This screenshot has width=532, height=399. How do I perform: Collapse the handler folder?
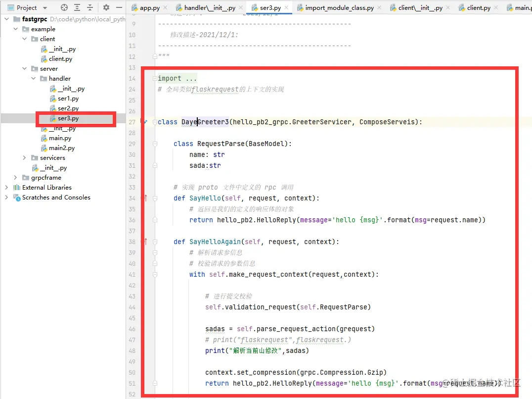point(33,78)
